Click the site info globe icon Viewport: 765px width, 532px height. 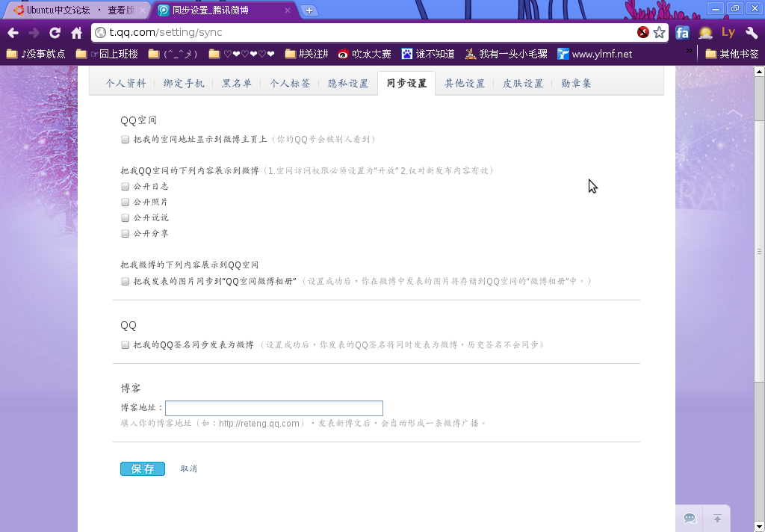101,33
